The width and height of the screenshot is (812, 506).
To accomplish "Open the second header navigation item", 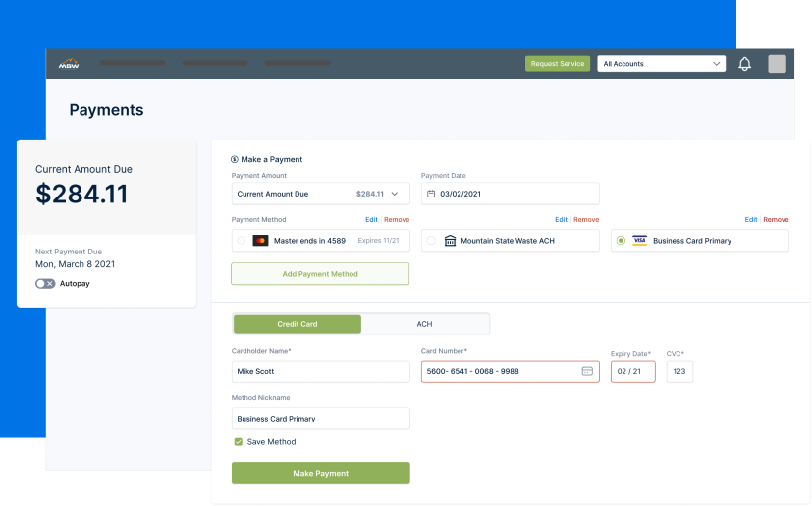I will (215, 63).
